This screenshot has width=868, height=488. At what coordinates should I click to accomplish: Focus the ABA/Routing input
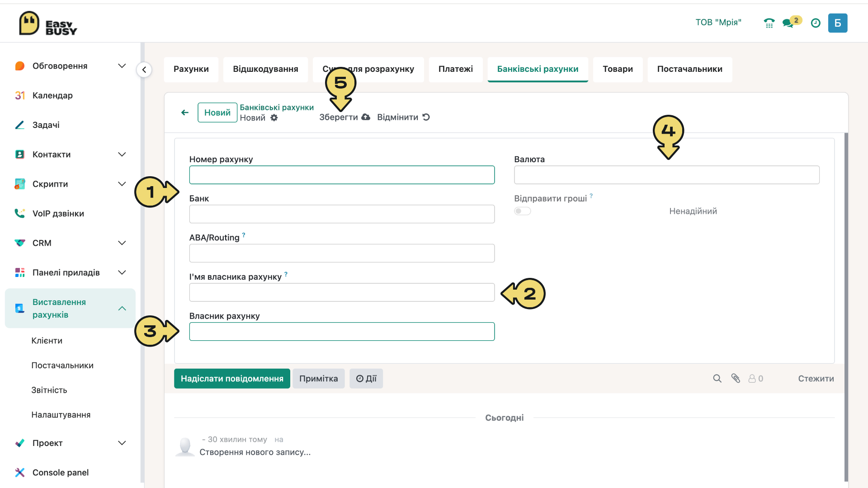click(342, 253)
